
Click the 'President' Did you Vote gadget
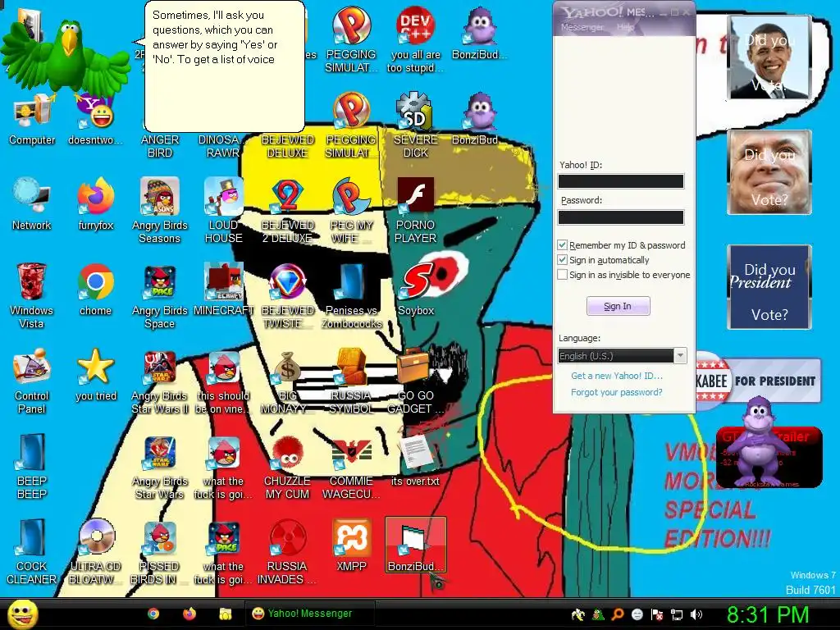coord(769,286)
